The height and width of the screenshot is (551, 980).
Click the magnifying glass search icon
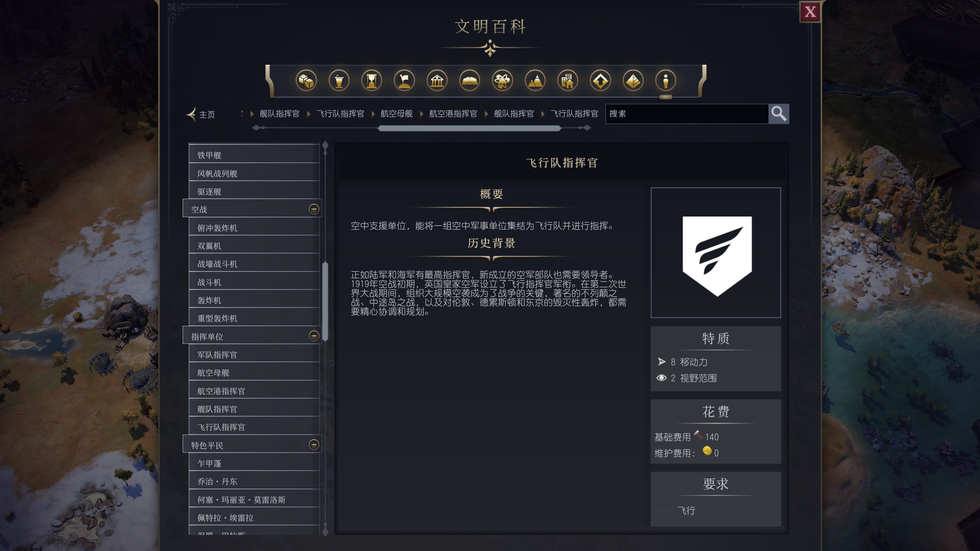pyautogui.click(x=779, y=114)
